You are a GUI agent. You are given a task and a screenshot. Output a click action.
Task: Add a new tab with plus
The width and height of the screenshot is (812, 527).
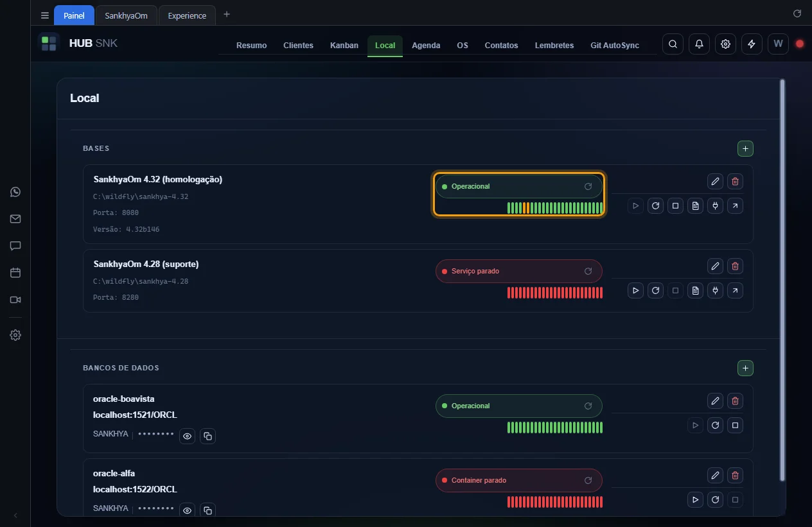(x=227, y=14)
